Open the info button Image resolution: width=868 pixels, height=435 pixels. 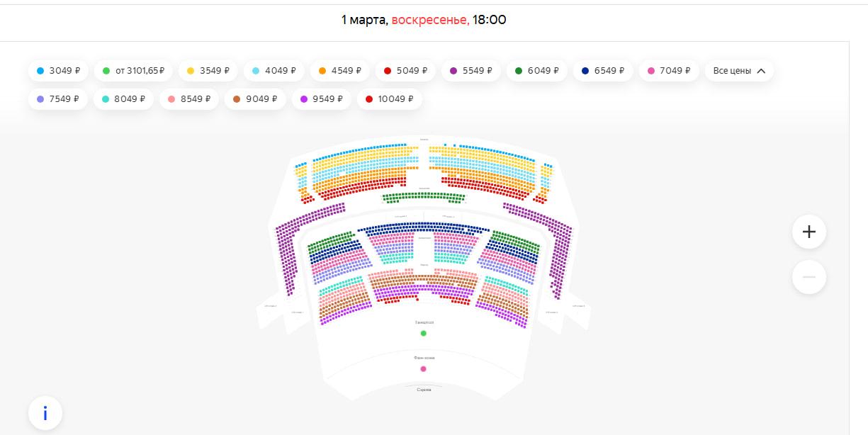point(45,413)
